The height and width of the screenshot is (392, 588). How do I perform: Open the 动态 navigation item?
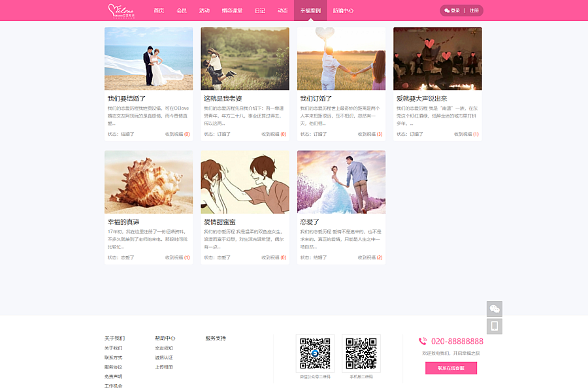tap(282, 10)
